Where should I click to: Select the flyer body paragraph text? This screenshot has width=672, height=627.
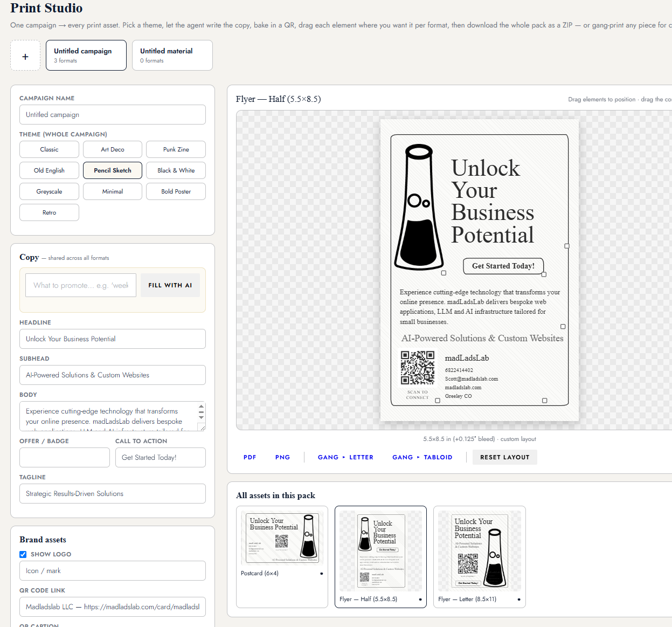(480, 307)
